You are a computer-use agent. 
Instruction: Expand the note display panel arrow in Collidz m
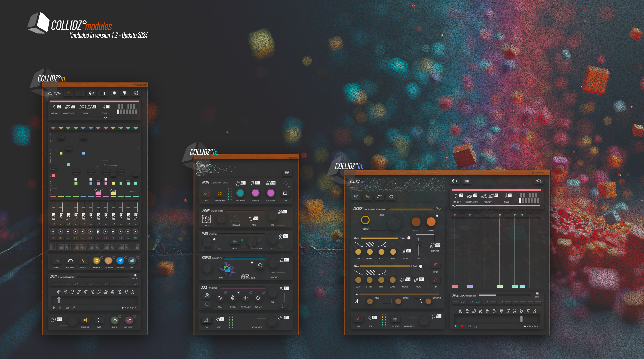pos(105,118)
